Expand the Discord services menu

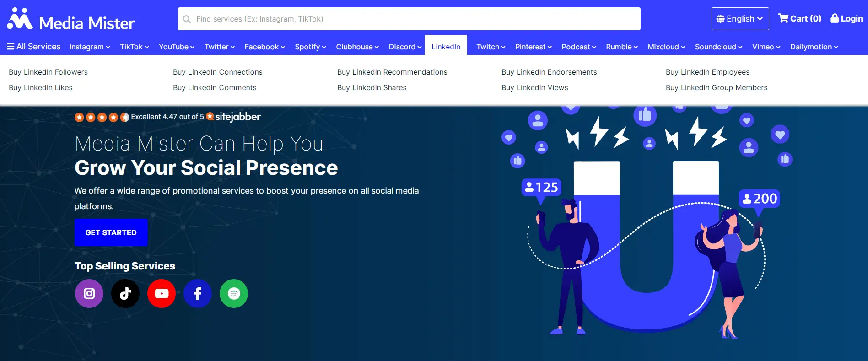click(405, 47)
